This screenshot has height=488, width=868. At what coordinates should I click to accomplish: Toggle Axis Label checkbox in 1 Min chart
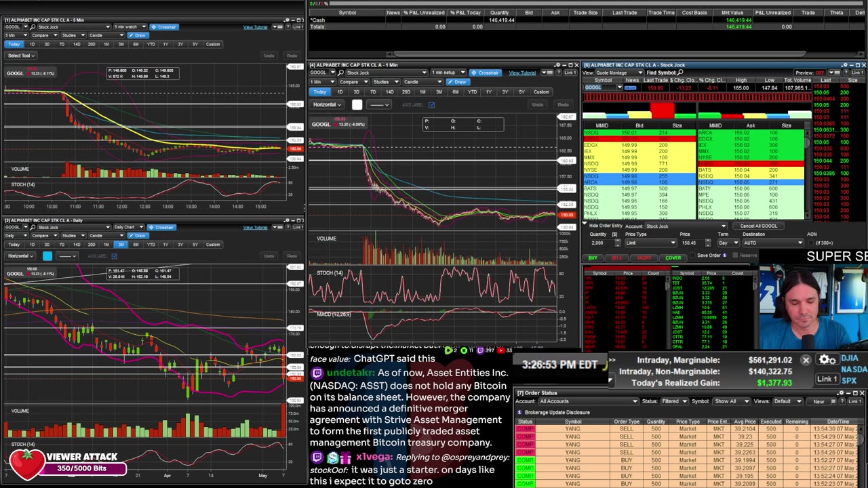431,105
